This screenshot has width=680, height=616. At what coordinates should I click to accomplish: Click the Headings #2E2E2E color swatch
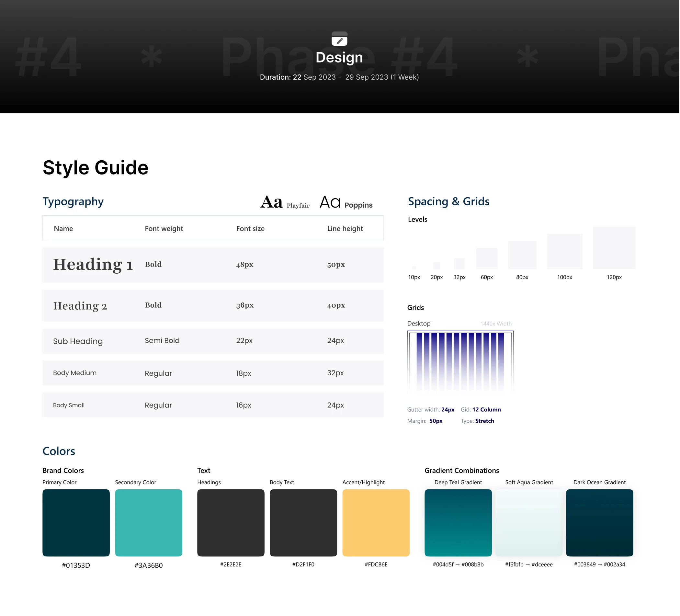coord(231,522)
